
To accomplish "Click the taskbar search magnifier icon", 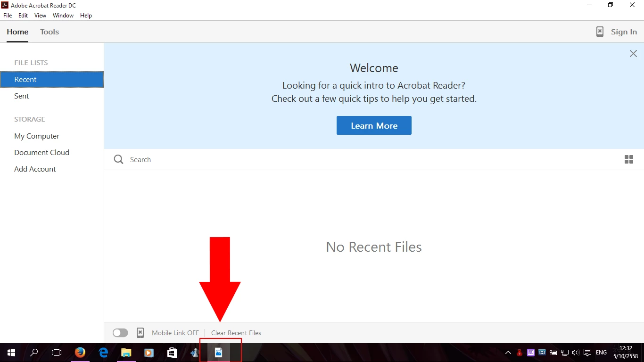I will [34, 353].
